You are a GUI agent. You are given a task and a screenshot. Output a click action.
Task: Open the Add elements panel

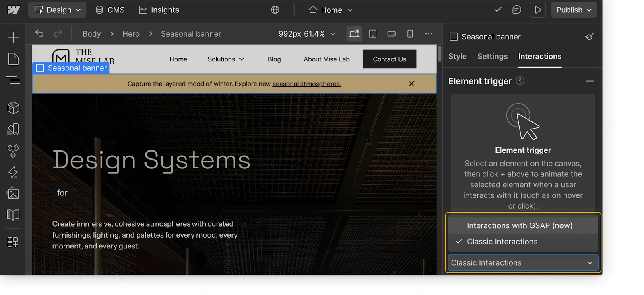pyautogui.click(x=13, y=37)
